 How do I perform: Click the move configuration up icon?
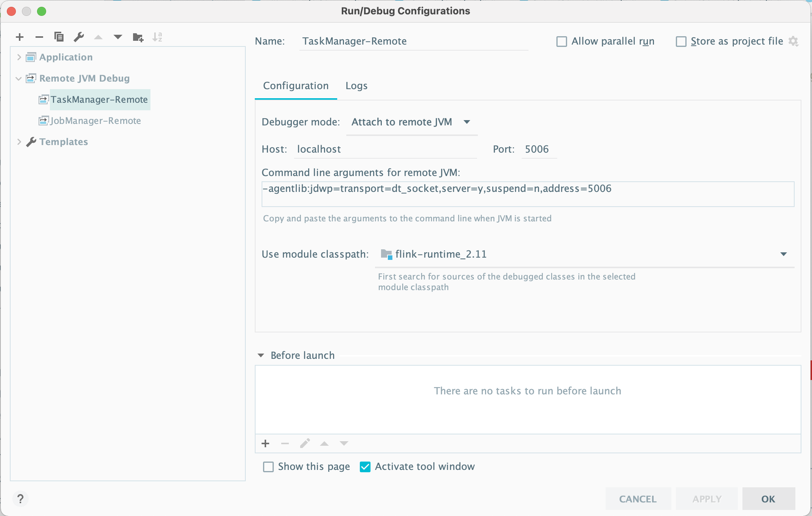click(96, 37)
